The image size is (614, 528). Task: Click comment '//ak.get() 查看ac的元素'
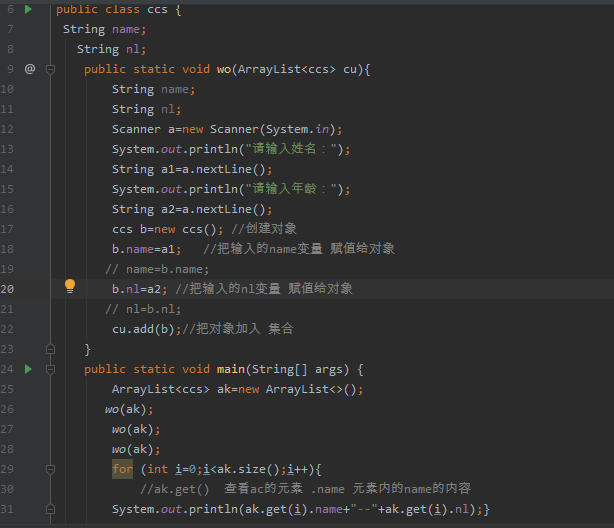(221, 489)
